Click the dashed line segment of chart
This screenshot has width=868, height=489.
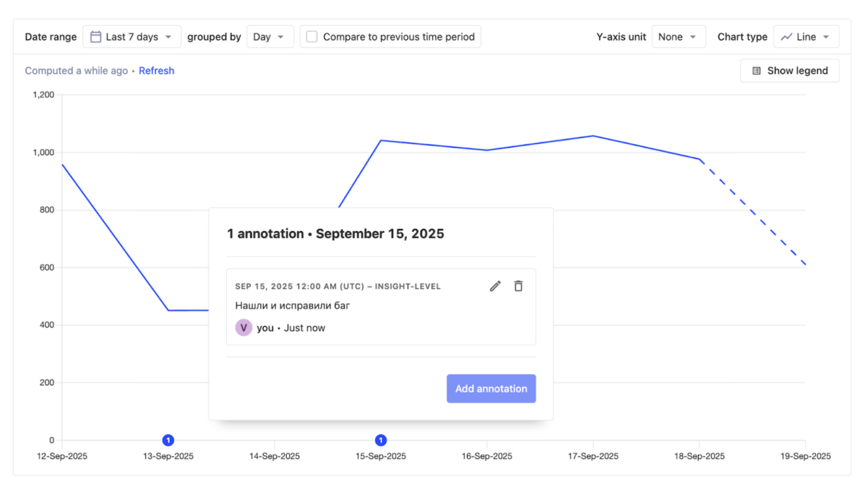pos(752,212)
